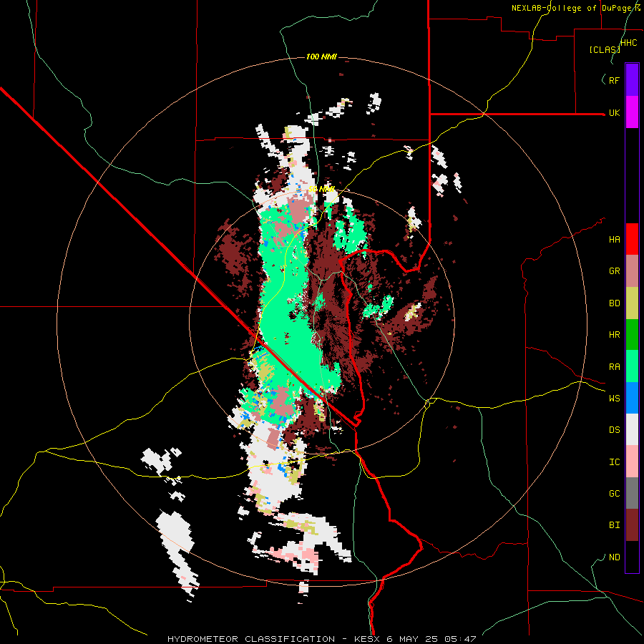Pick the HR dark green legend swatch
The width and height of the screenshot is (644, 644).
pyautogui.click(x=632, y=335)
